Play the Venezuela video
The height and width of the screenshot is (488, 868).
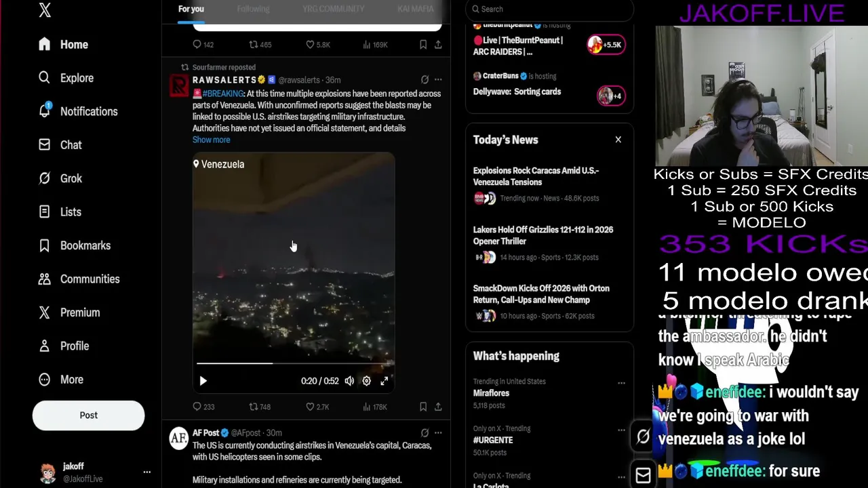click(203, 381)
